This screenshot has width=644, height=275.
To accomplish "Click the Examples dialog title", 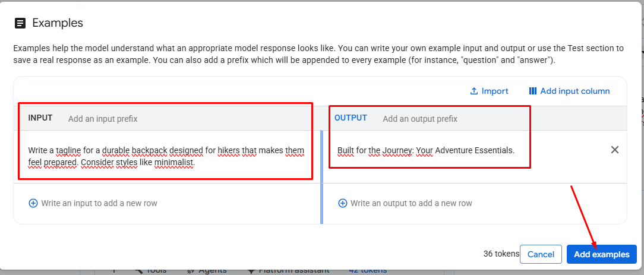I will (58, 23).
